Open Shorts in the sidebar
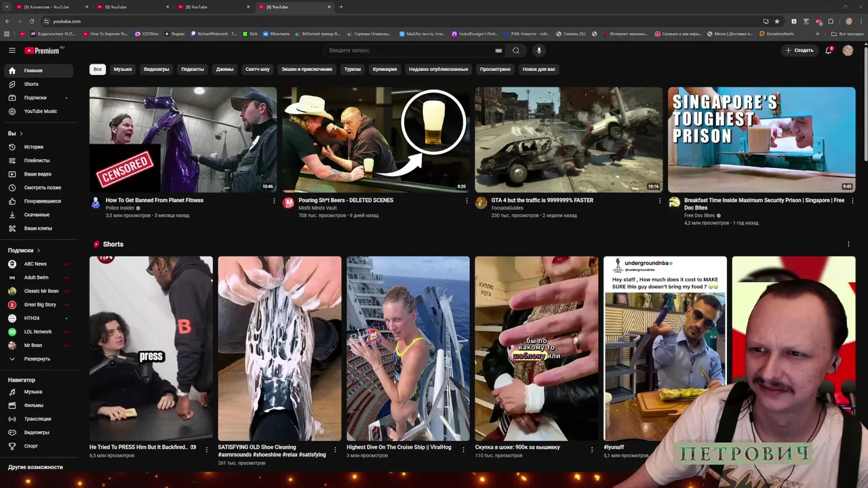Viewport: 868px width, 488px height. coord(38,84)
